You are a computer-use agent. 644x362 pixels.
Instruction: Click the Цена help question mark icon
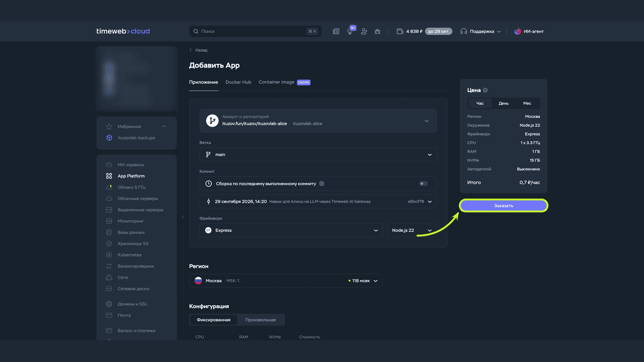(x=485, y=90)
